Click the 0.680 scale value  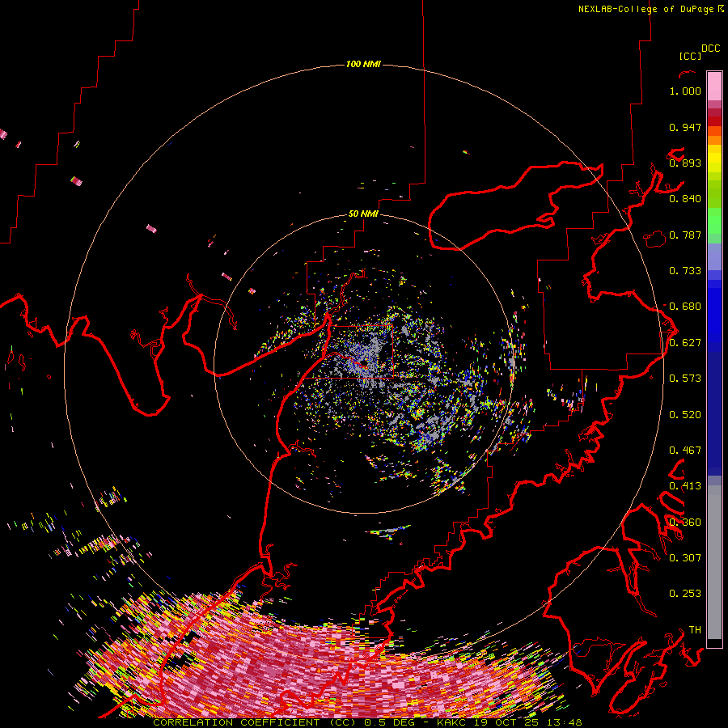(685, 307)
